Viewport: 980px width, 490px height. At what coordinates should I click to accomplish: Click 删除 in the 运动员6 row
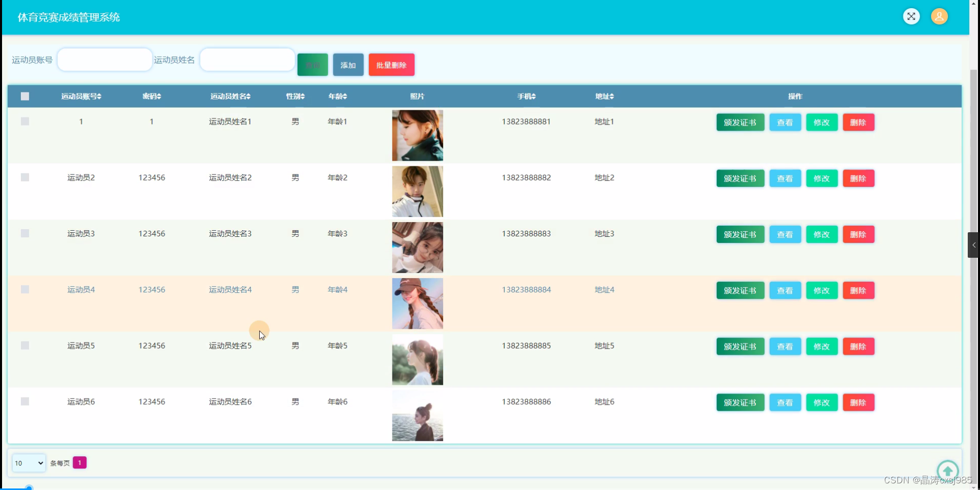point(859,403)
